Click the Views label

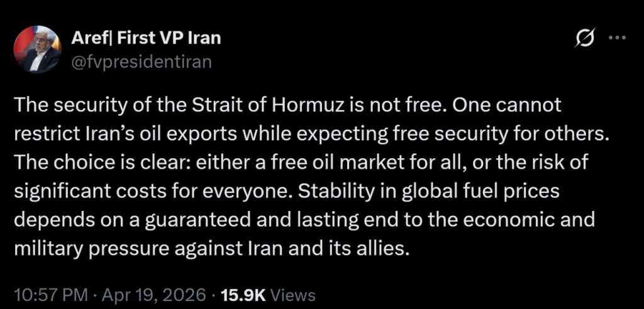tap(293, 294)
